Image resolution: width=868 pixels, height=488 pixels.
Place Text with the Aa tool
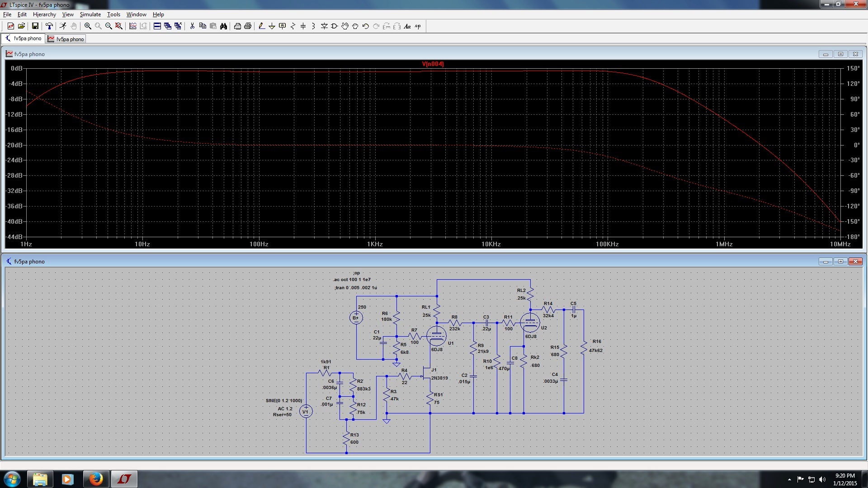coord(407,26)
